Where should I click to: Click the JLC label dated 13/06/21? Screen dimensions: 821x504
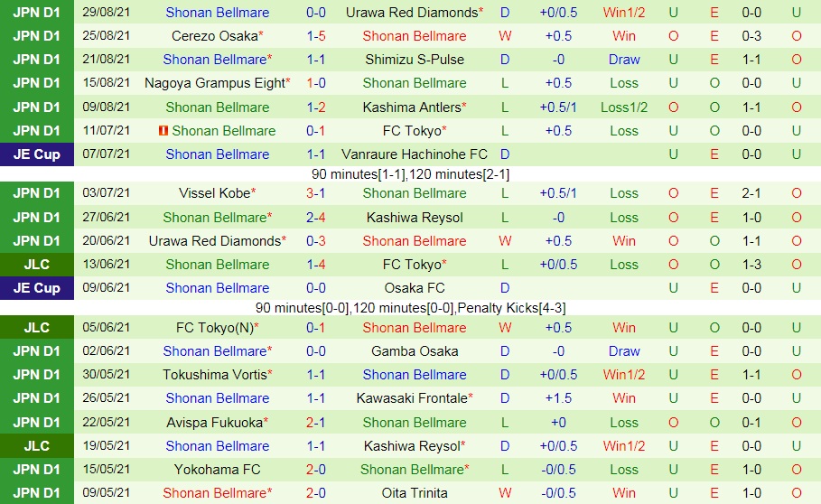click(37, 265)
